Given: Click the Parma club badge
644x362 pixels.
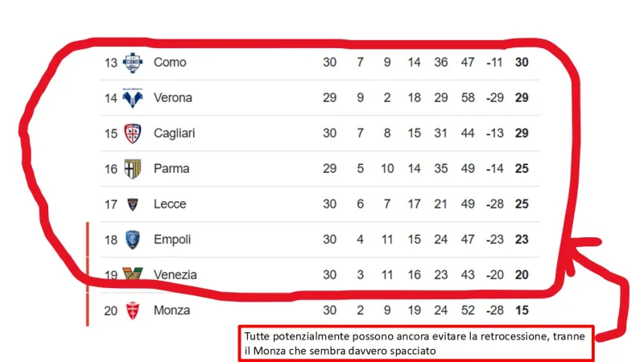Looking at the screenshot, I should (133, 169).
